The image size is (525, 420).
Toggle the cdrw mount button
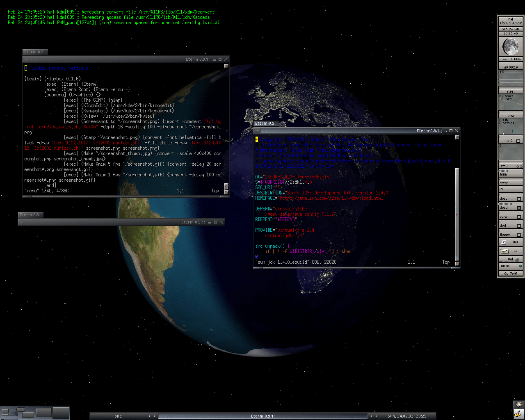coord(519,217)
